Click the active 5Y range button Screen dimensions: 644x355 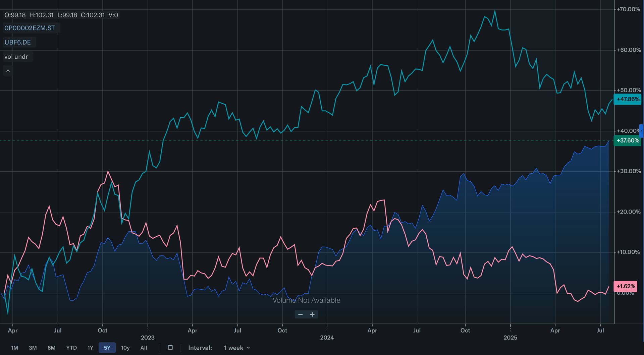coord(107,348)
